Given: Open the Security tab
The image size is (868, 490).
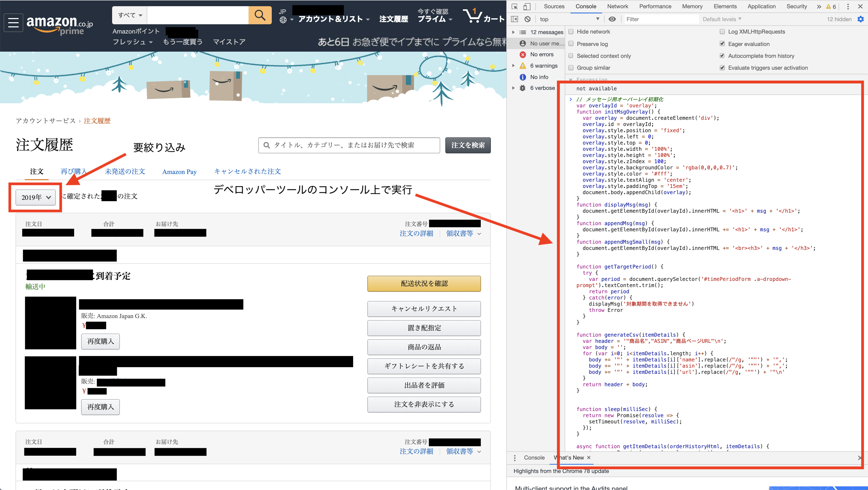Looking at the screenshot, I should (796, 6).
